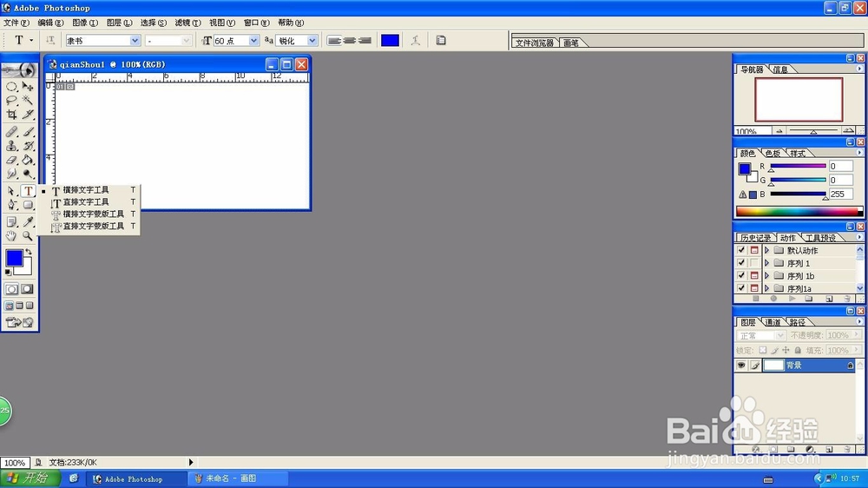Toggle dialog control for 默认动作 set
Screen dimensions: 868x488
(x=754, y=250)
